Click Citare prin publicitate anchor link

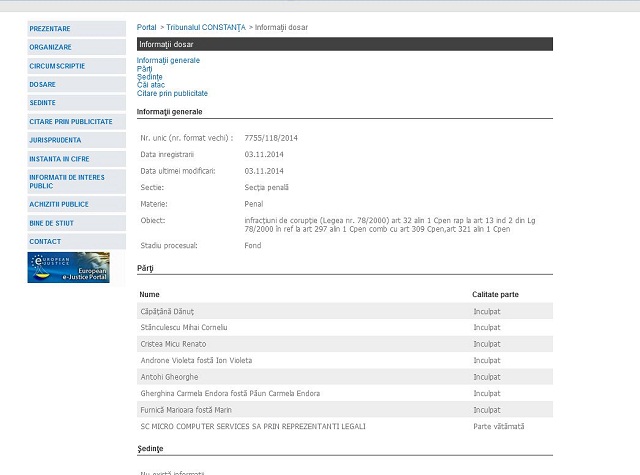point(172,93)
